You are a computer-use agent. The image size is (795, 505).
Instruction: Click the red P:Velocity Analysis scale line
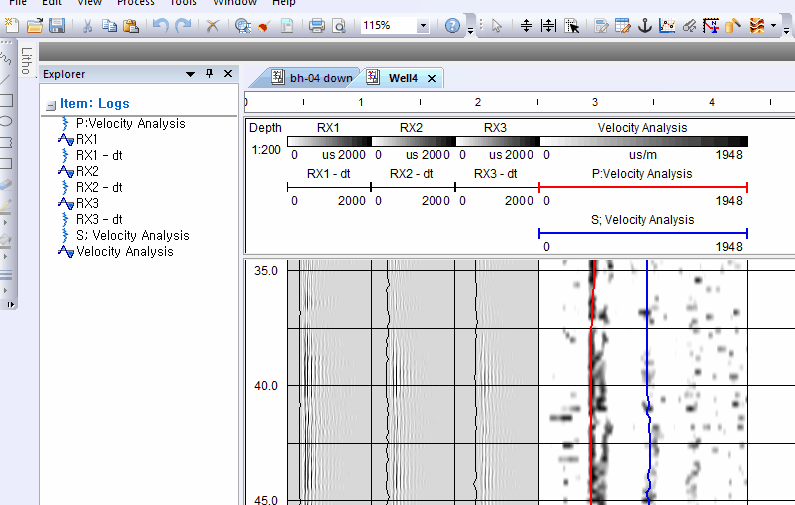click(x=643, y=188)
